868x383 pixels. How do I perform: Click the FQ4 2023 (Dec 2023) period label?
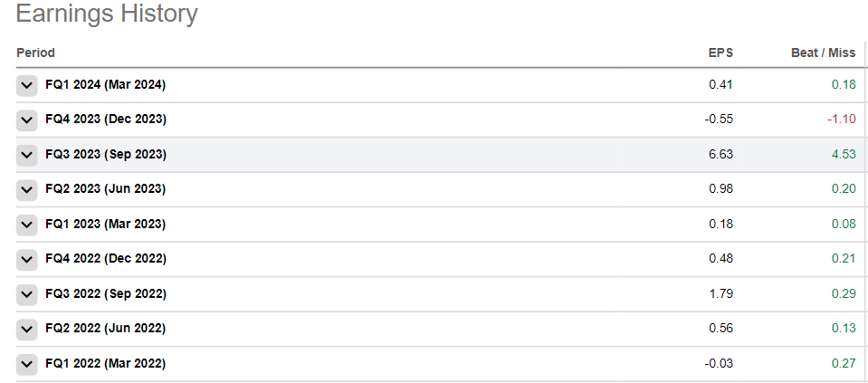tap(106, 120)
